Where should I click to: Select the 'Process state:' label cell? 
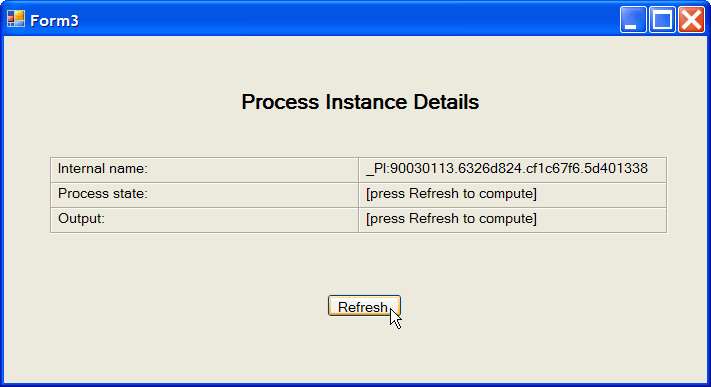tap(205, 195)
